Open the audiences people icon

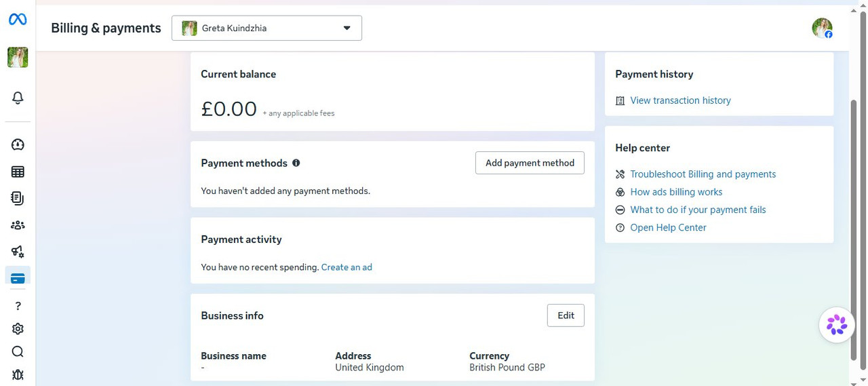point(18,225)
